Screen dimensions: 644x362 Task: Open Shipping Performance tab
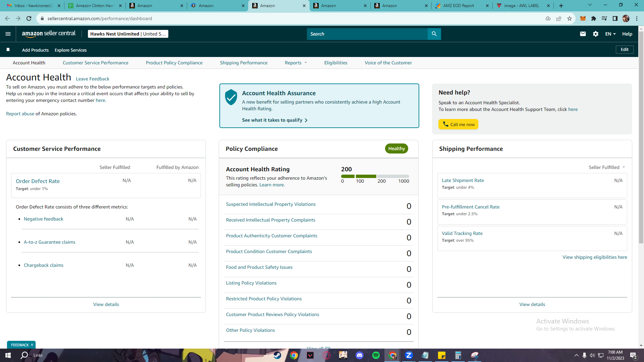click(244, 63)
